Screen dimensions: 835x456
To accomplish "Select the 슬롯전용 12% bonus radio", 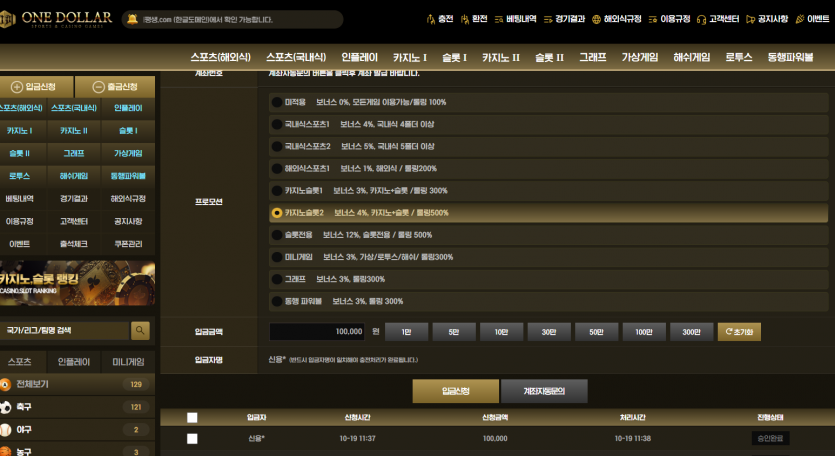I will pyautogui.click(x=277, y=235).
